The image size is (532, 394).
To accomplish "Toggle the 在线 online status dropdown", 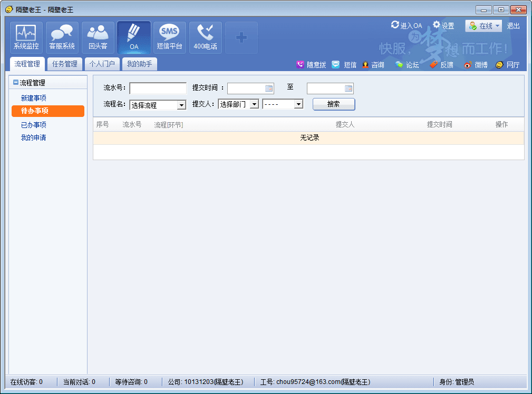I will pyautogui.click(x=483, y=25).
